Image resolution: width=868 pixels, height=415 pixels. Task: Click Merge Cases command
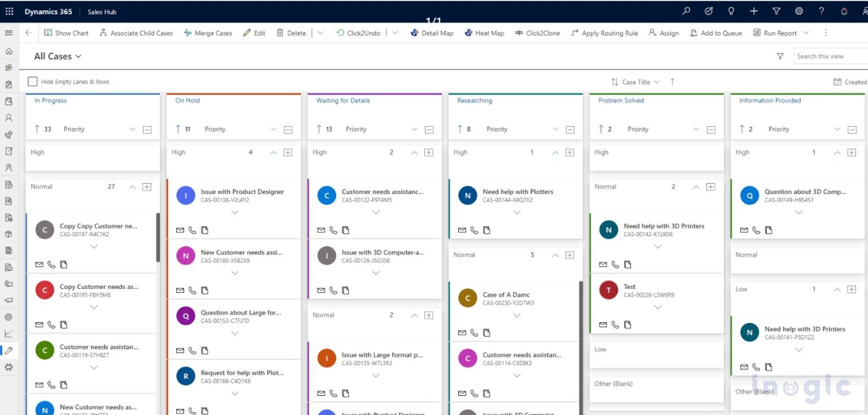click(x=208, y=33)
